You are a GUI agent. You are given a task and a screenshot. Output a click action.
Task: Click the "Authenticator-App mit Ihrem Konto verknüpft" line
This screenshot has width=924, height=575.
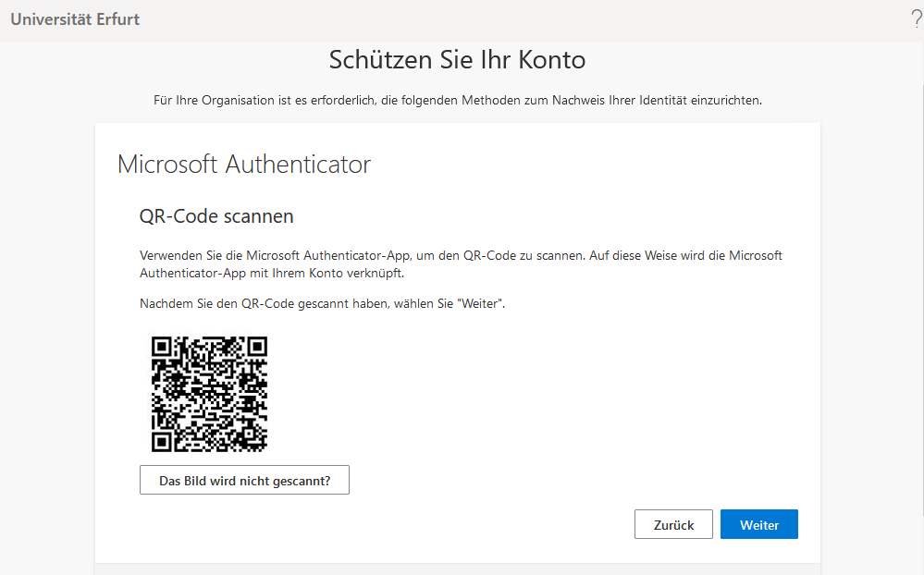pos(272,274)
